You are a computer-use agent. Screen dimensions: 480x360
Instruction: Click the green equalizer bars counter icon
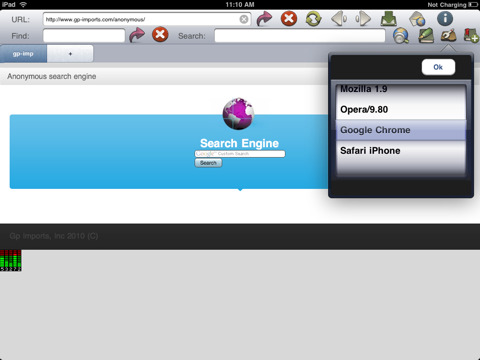pos(11,260)
